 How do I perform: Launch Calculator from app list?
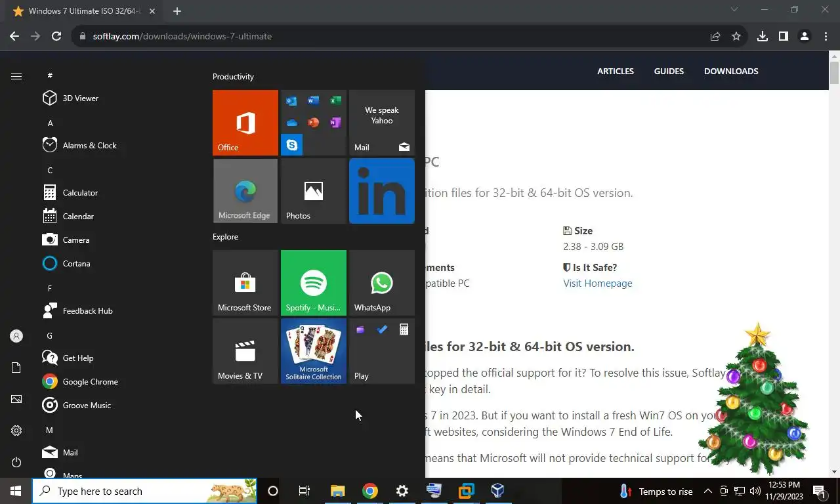(121, 193)
